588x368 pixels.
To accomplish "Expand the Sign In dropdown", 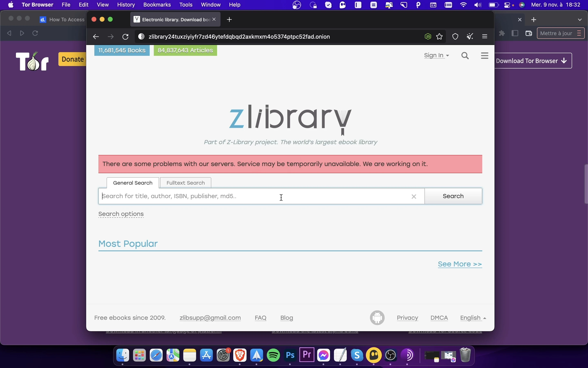I will coord(437,55).
